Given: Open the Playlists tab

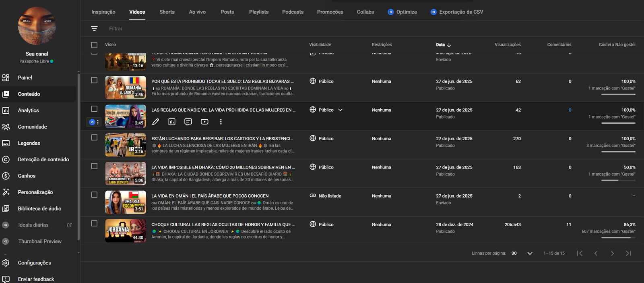Looking at the screenshot, I should click(x=258, y=12).
